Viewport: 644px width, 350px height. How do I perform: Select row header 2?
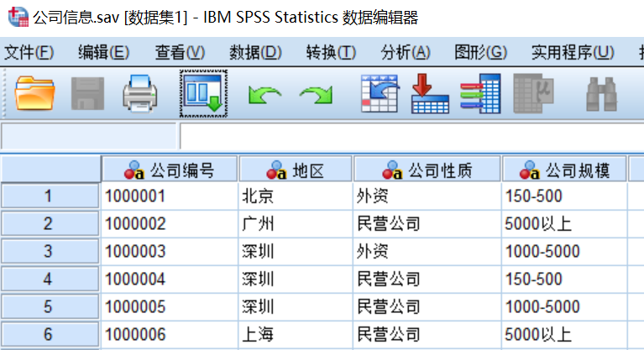50,223
